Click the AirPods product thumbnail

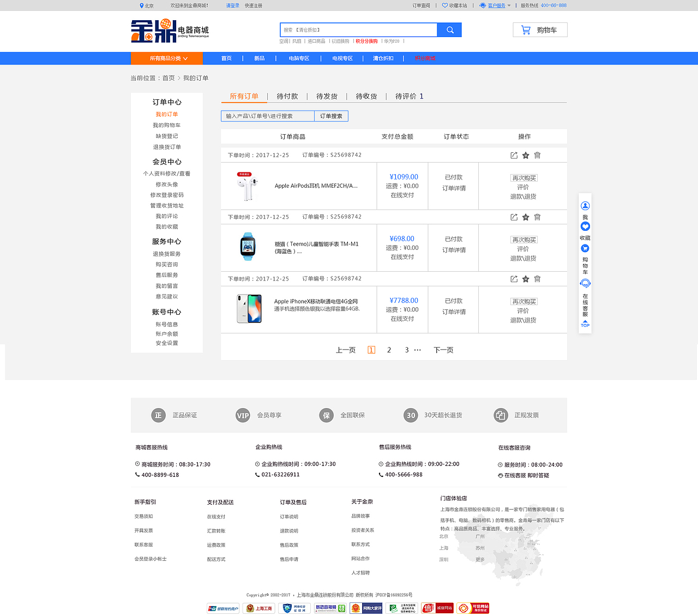click(x=247, y=186)
